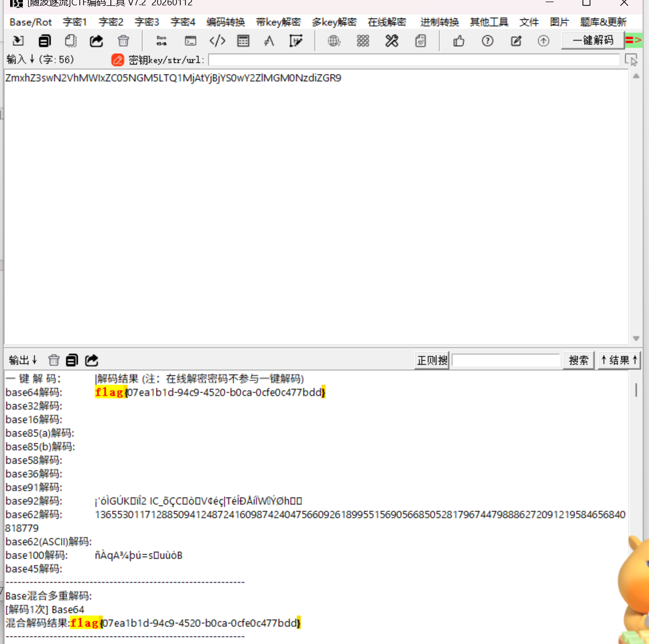Open the 字密2 menu
Viewport: 649px width, 644px height.
111,22
